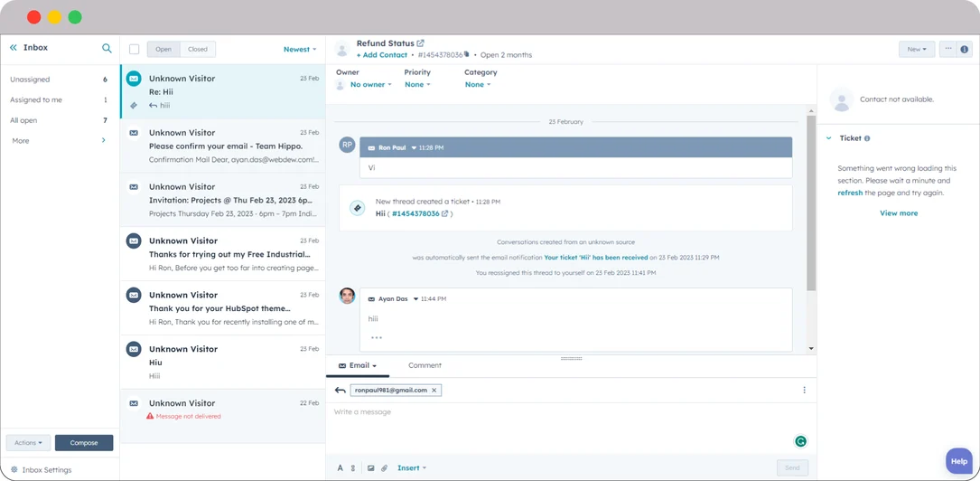Insert an image using the picture icon
Image resolution: width=980 pixels, height=481 pixels.
coord(370,467)
